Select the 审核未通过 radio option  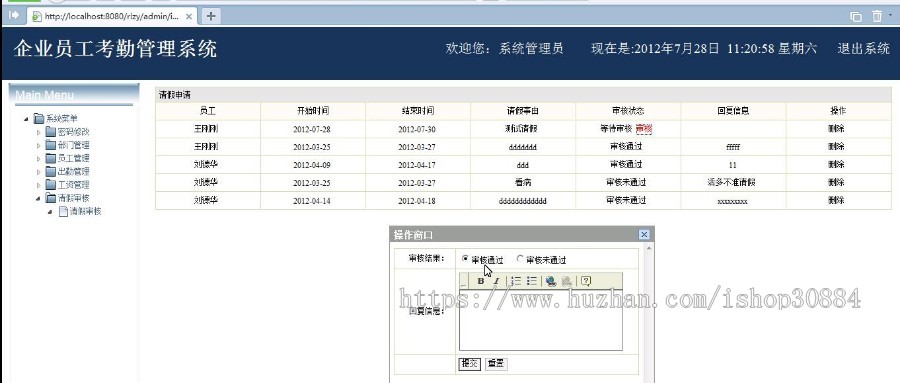(x=520, y=259)
